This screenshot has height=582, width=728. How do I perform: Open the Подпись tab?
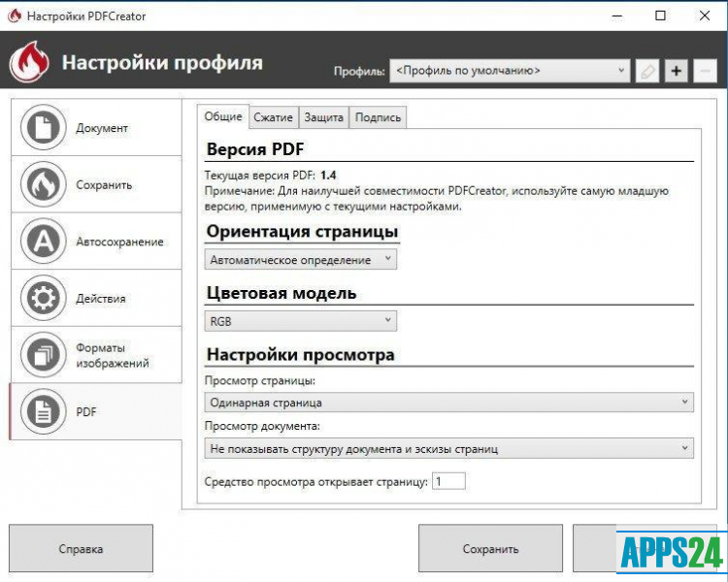point(378,117)
